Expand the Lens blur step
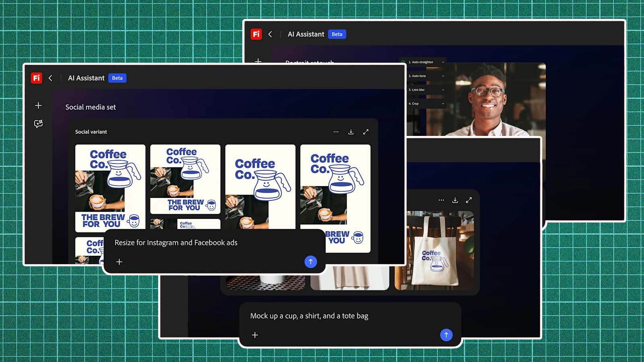The image size is (644, 362). coord(443,90)
